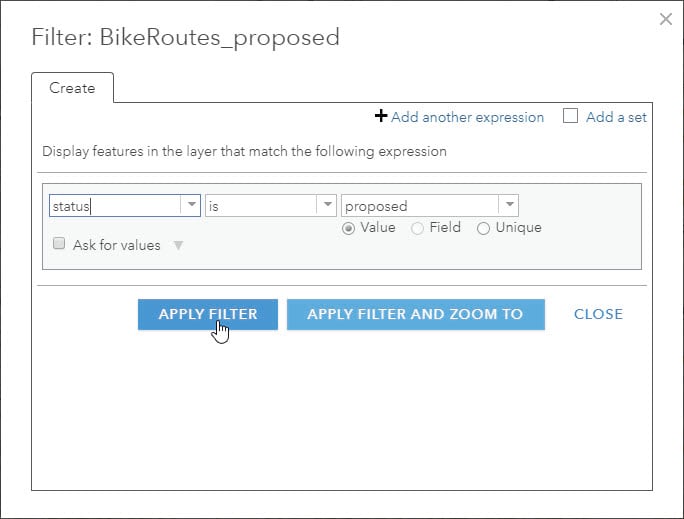This screenshot has width=684, height=519.
Task: Click the plus icon to add expression
Action: point(381,116)
